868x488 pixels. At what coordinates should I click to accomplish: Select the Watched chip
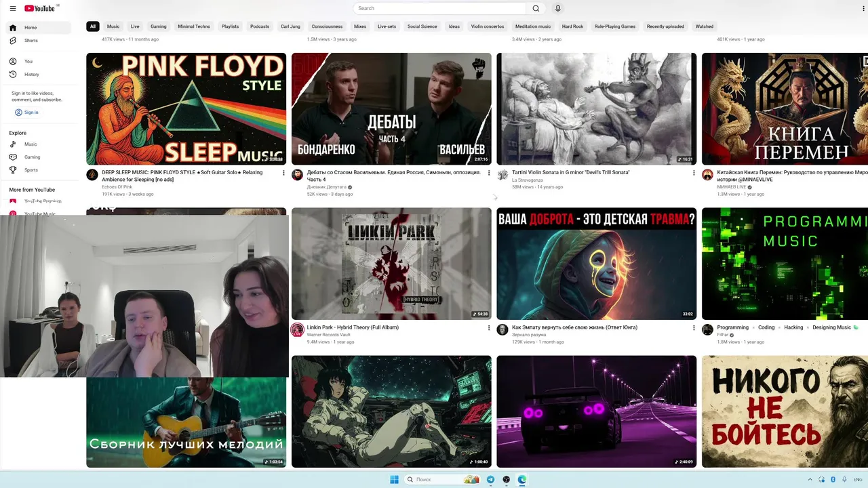tap(705, 26)
